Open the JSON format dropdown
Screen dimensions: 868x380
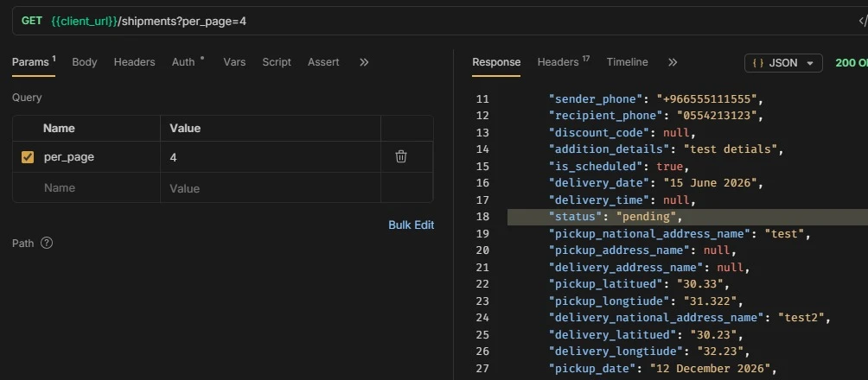[x=783, y=63]
